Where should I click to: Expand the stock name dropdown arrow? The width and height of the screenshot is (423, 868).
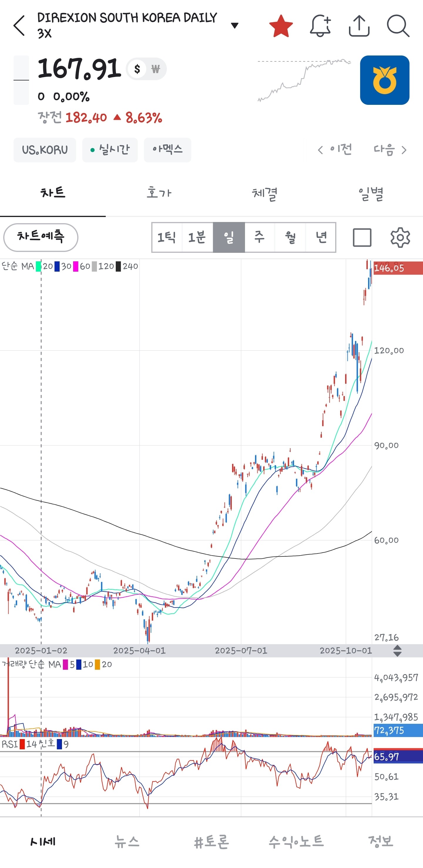[235, 25]
